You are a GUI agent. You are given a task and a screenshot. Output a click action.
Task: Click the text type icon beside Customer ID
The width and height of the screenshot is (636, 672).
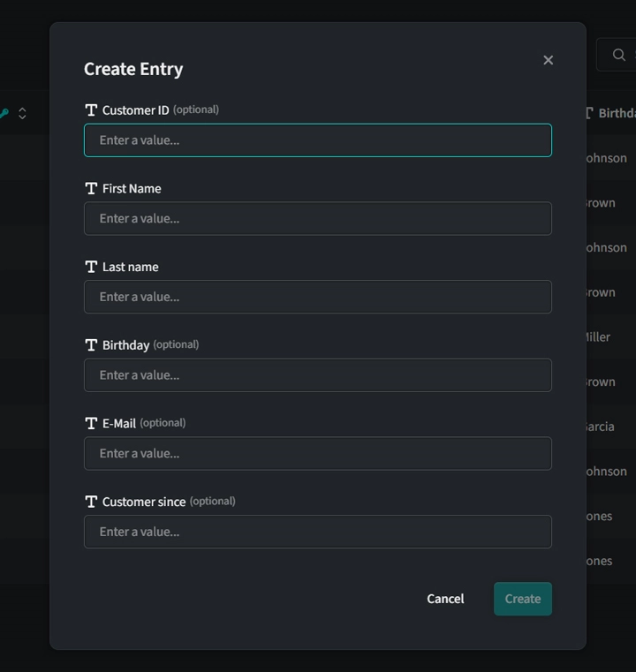[91, 110]
